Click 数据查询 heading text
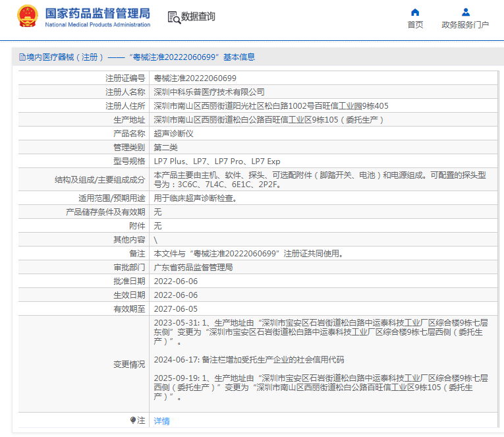This screenshot has height=437, width=504. 198,16
